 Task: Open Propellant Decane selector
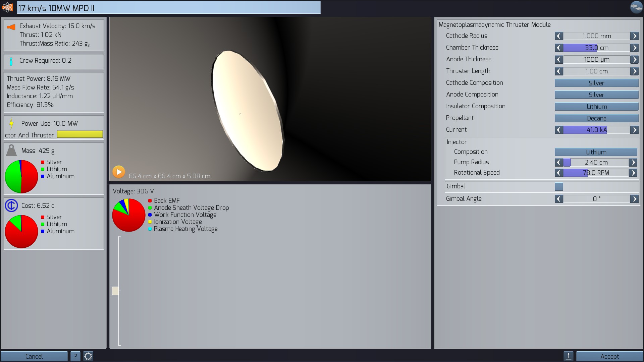click(x=596, y=118)
